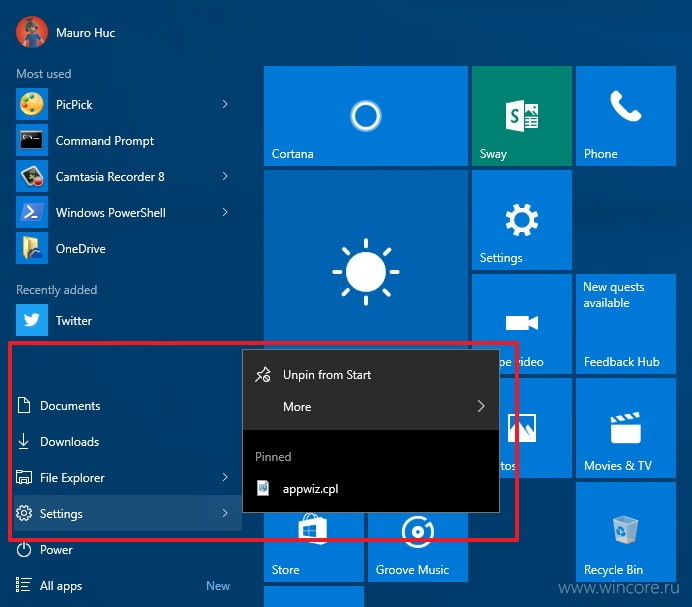692x607 pixels.
Task: Click the PicPick label
Action: (x=74, y=105)
